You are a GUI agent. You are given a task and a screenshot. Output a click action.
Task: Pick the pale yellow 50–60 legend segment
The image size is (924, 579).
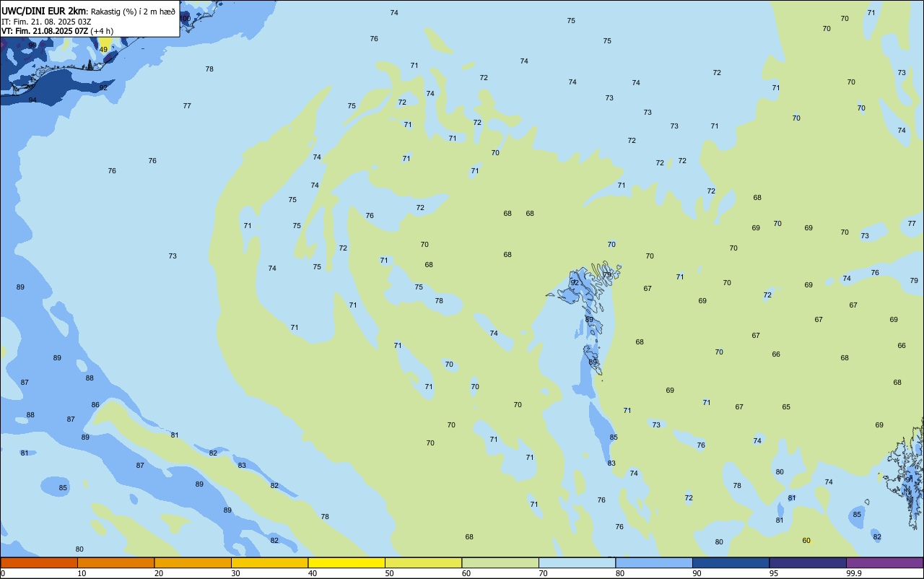click(x=424, y=562)
